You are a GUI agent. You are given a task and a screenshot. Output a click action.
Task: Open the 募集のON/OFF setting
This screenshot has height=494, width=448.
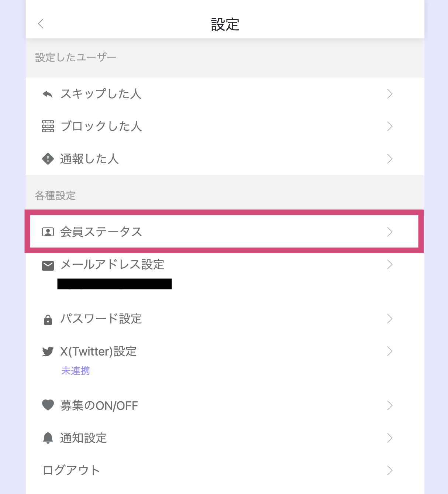[x=225, y=405]
